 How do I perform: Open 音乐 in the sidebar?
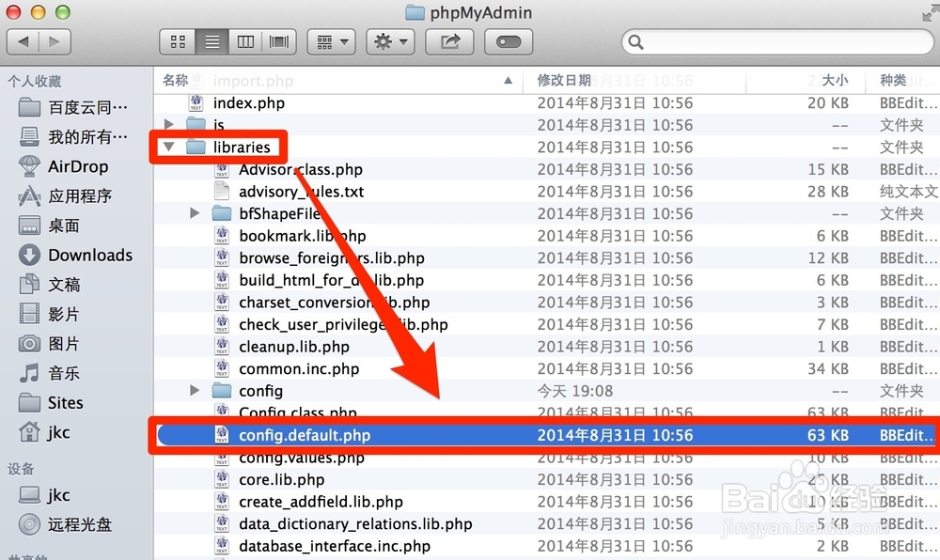[49, 373]
